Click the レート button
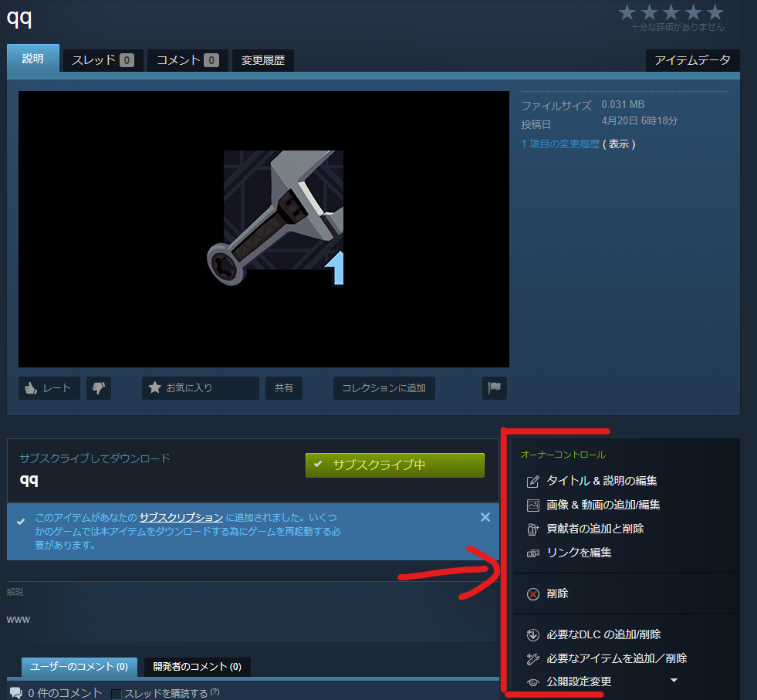Viewport: 757px width, 700px height. (x=49, y=388)
